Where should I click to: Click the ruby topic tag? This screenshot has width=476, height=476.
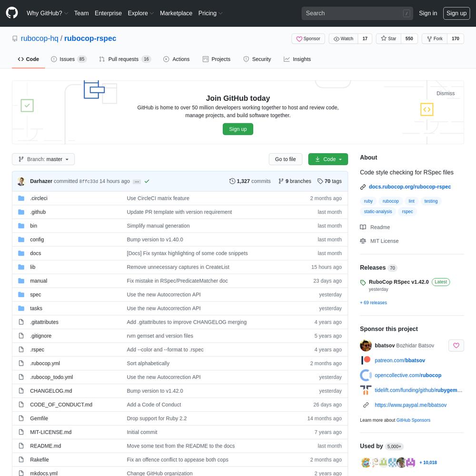pyautogui.click(x=368, y=201)
